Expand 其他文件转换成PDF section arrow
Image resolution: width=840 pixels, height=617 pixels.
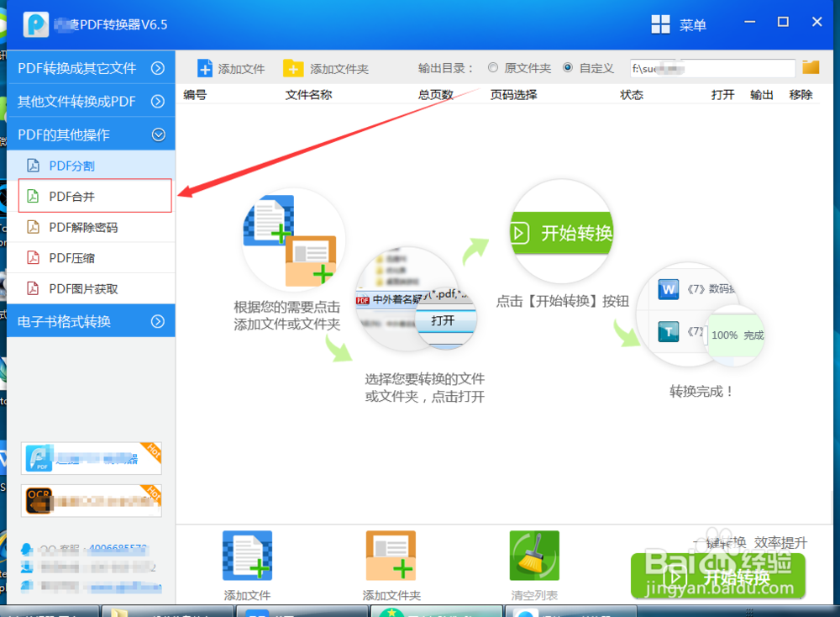(158, 102)
